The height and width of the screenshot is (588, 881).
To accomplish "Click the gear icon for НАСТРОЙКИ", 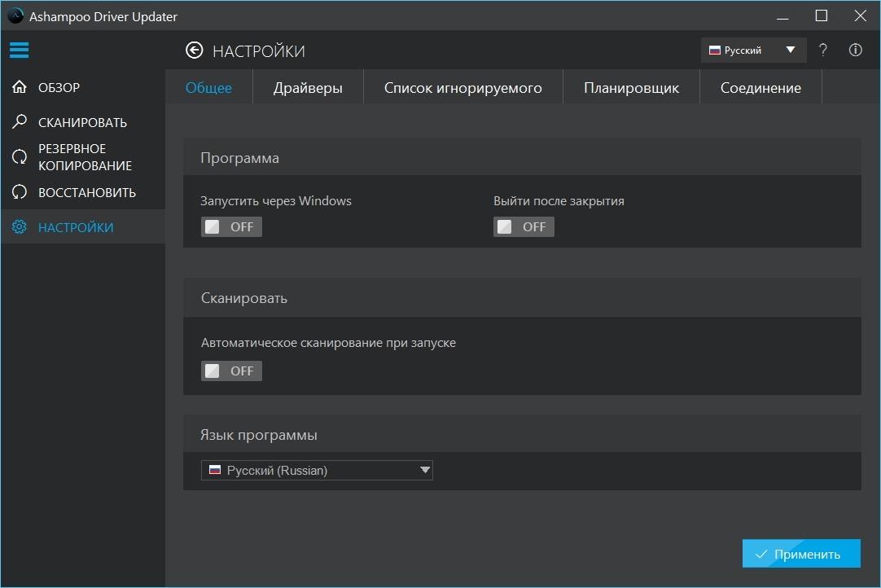I will [20, 227].
